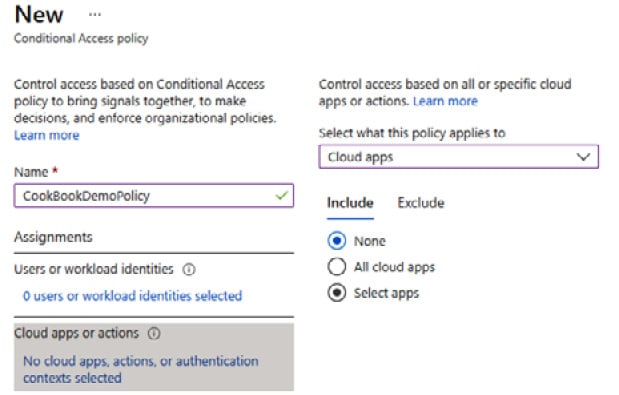Screen dimensions: 619x395
Task: Click info icon beside Cloud apps or actions
Action: [154, 334]
